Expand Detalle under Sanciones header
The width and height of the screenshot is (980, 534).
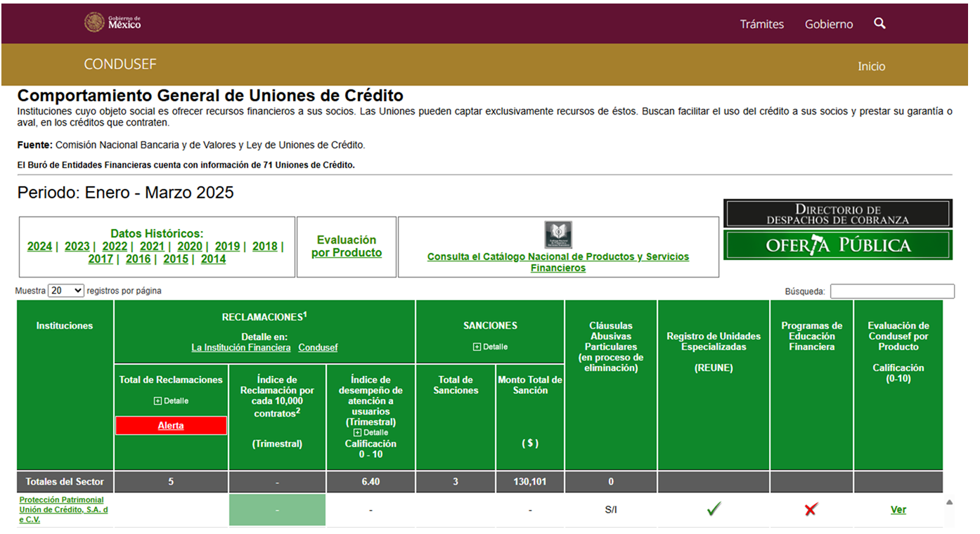pos(490,347)
